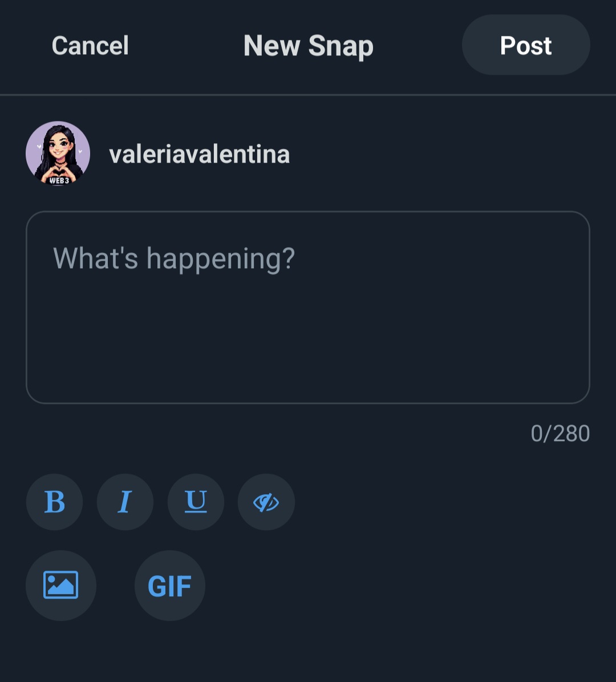This screenshot has height=682, width=616.
Task: Tap the valeriavalentina username
Action: [x=199, y=154]
